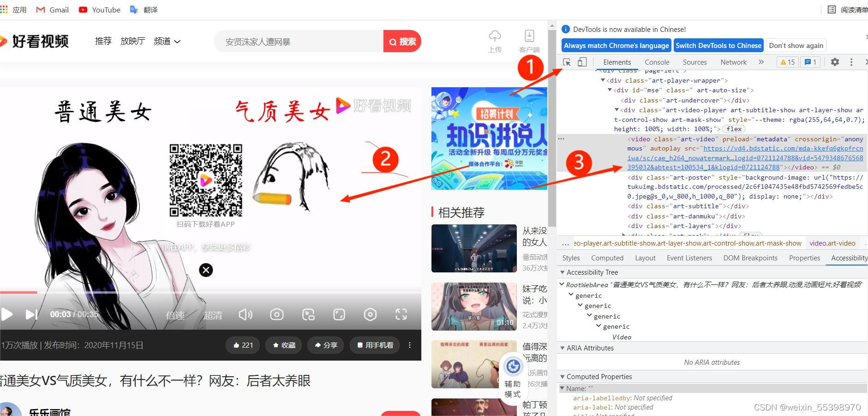868x416 pixels.
Task: Take a video screenshot with the camera icon
Action: coord(277,314)
